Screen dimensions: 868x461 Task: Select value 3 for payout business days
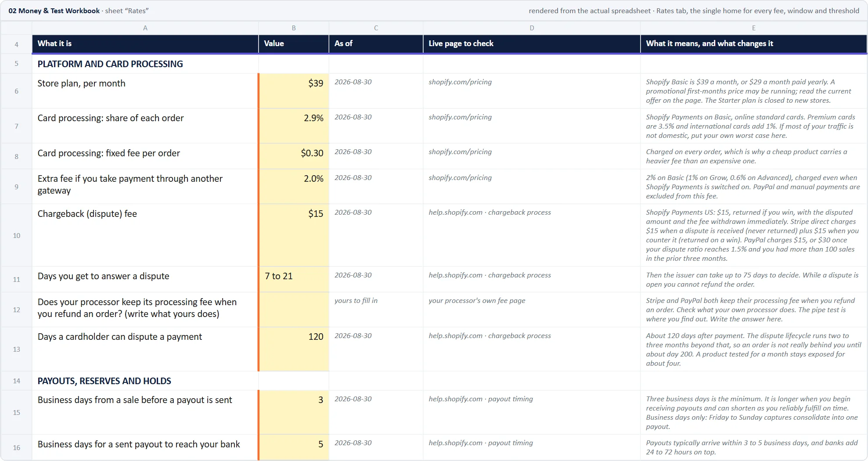(294, 412)
